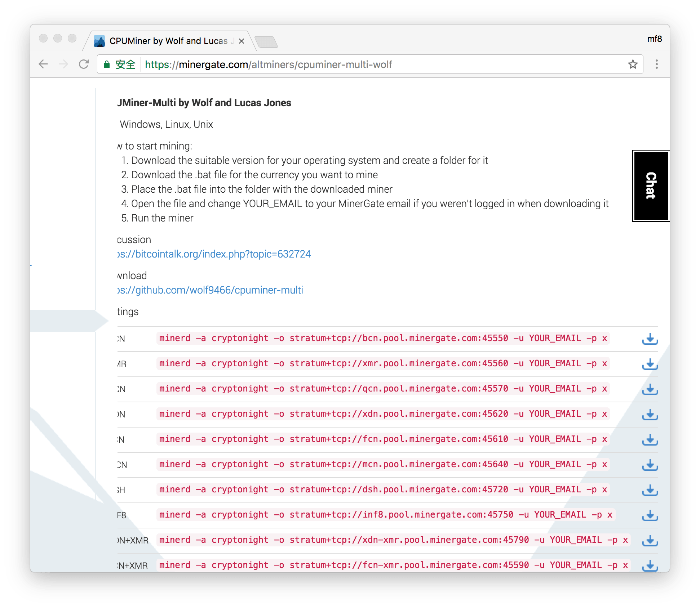Select the qcn.pool minerd command text
Viewport: 700px width, 608px height.
[383, 389]
